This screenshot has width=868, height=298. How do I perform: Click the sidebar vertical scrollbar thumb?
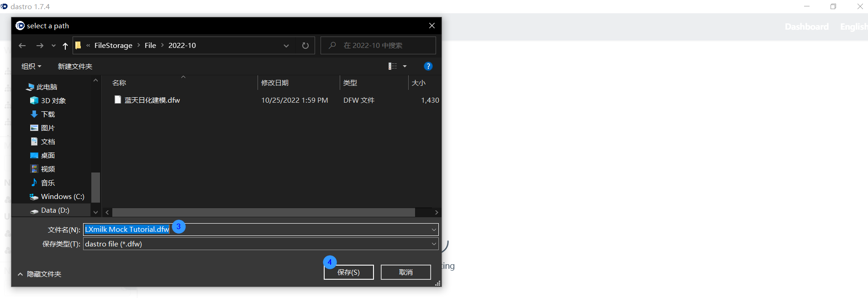pyautogui.click(x=95, y=187)
